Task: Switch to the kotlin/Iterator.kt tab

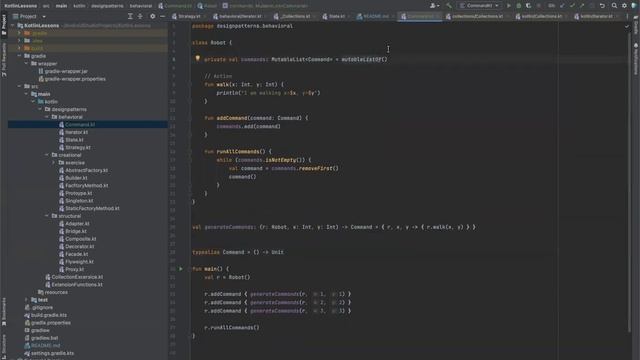Action: point(596,16)
